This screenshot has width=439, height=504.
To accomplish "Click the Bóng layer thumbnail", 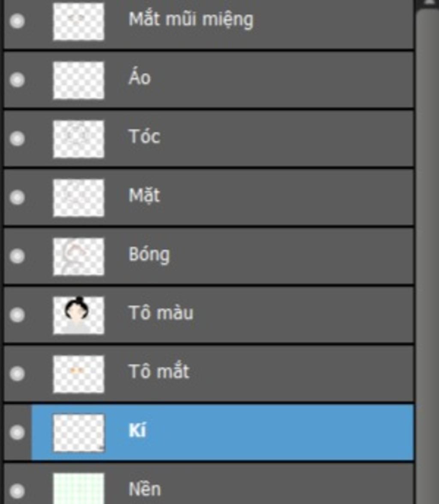I will 78,256.
